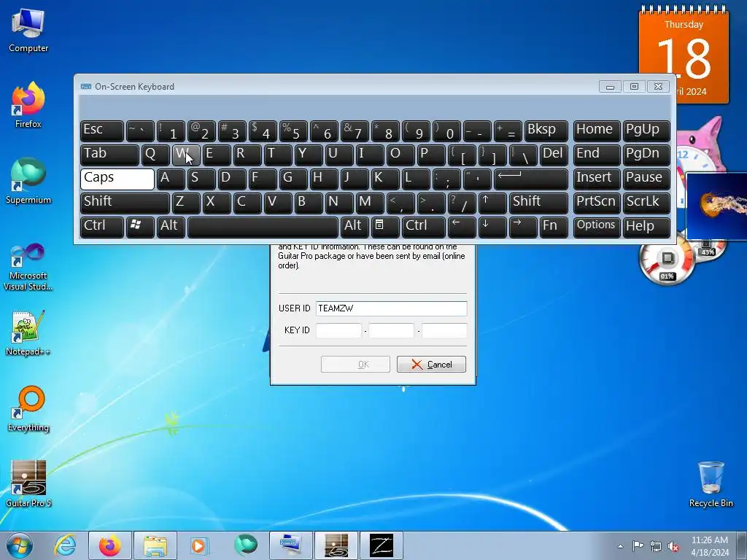Click the jellyfish slideshow gadget picture
This screenshot has width=747, height=560.
716,206
